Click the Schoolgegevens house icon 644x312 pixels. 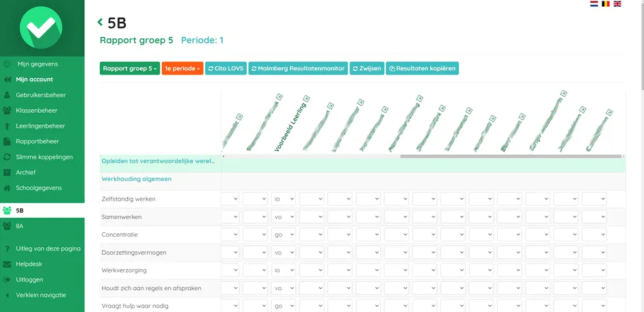7,188
